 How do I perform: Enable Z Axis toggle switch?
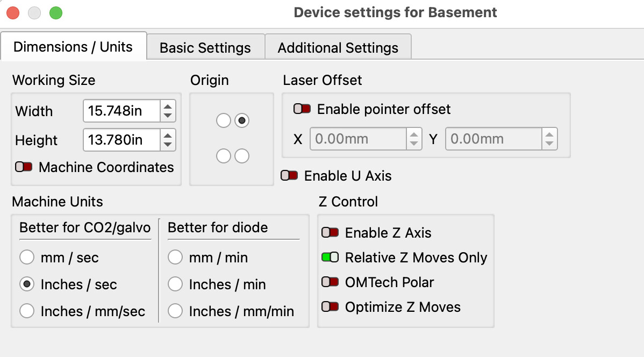[x=330, y=233]
